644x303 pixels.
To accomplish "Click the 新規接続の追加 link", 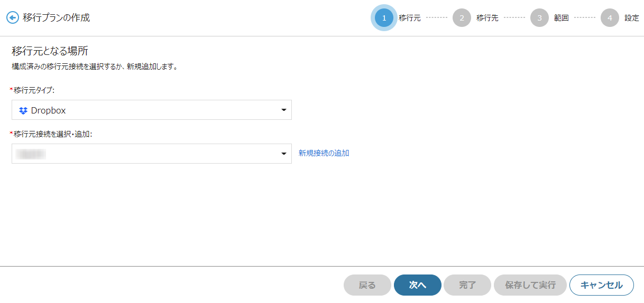I will pyautogui.click(x=324, y=153).
